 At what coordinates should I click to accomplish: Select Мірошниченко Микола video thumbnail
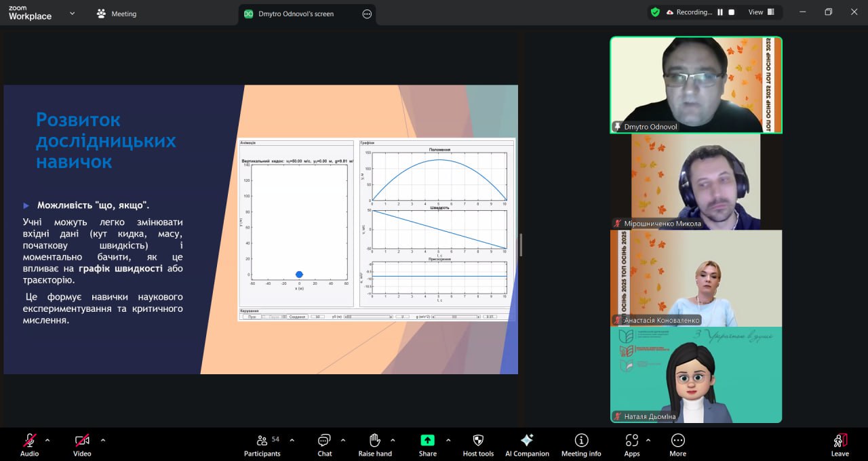click(x=696, y=182)
